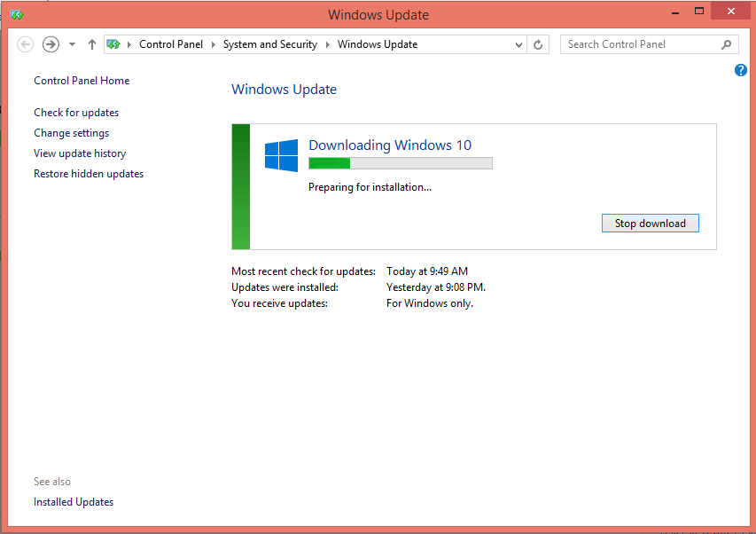Click the Today at 9:49 AM text
Screen dimensions: 756x534
click(x=427, y=271)
